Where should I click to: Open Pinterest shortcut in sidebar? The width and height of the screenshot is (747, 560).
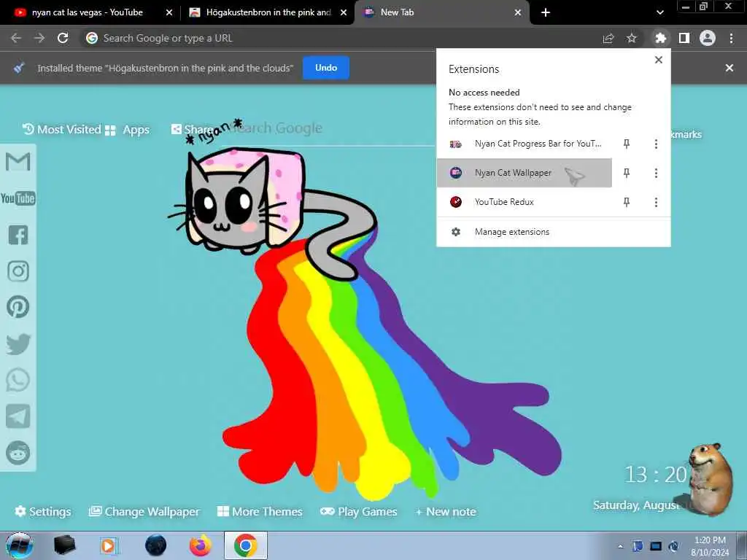(x=18, y=307)
